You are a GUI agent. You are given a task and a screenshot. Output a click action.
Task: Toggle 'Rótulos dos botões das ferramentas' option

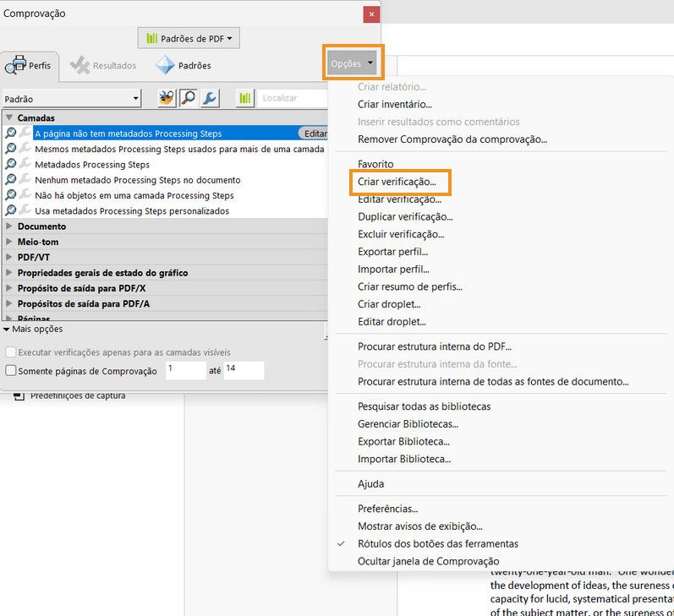pos(437,544)
